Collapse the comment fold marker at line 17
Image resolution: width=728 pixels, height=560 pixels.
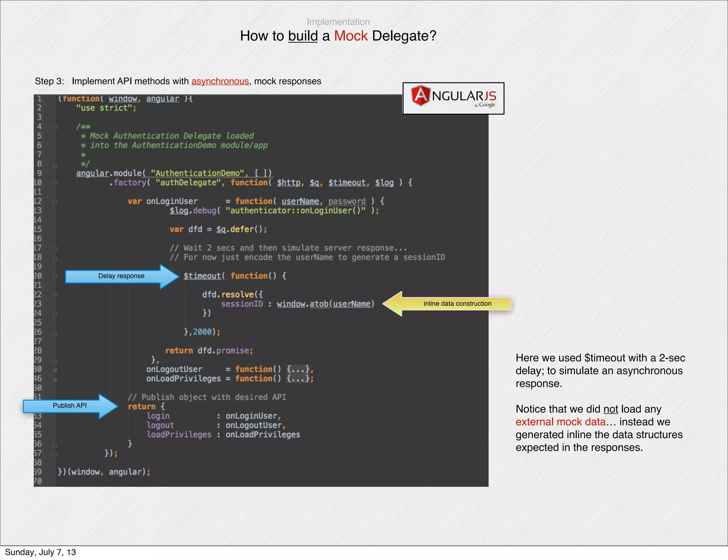pos(55,249)
